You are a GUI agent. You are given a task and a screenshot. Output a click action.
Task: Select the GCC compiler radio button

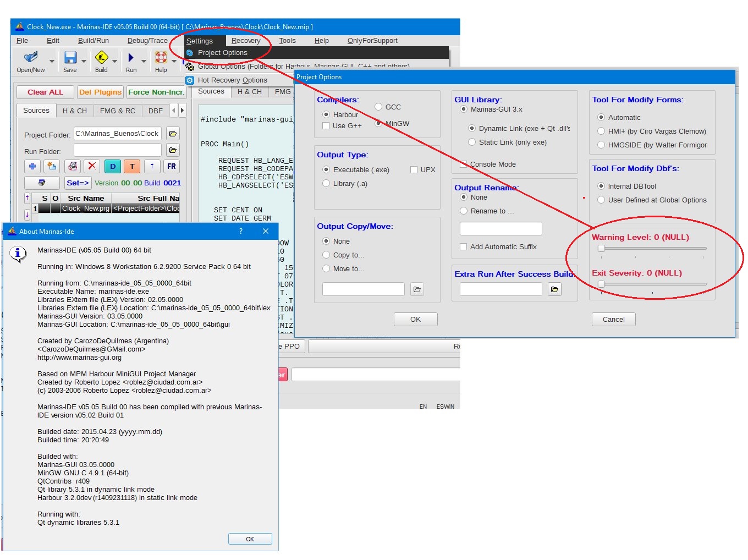pyautogui.click(x=378, y=107)
